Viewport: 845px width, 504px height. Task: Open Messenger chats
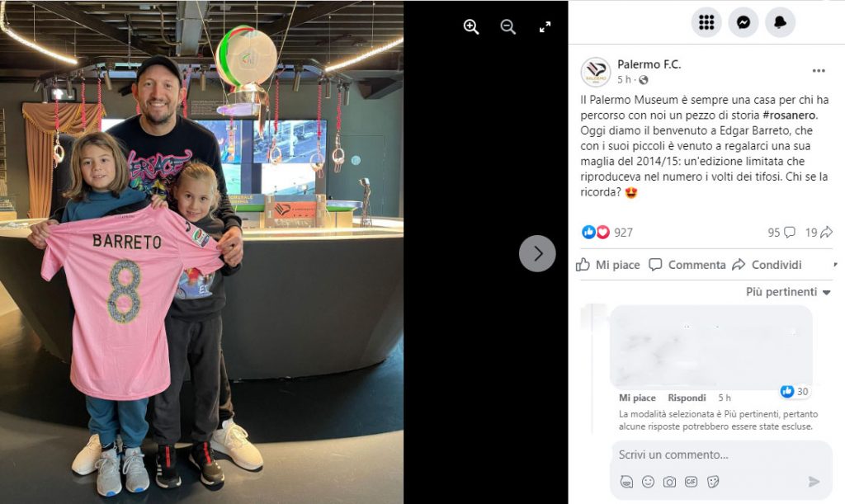click(744, 22)
